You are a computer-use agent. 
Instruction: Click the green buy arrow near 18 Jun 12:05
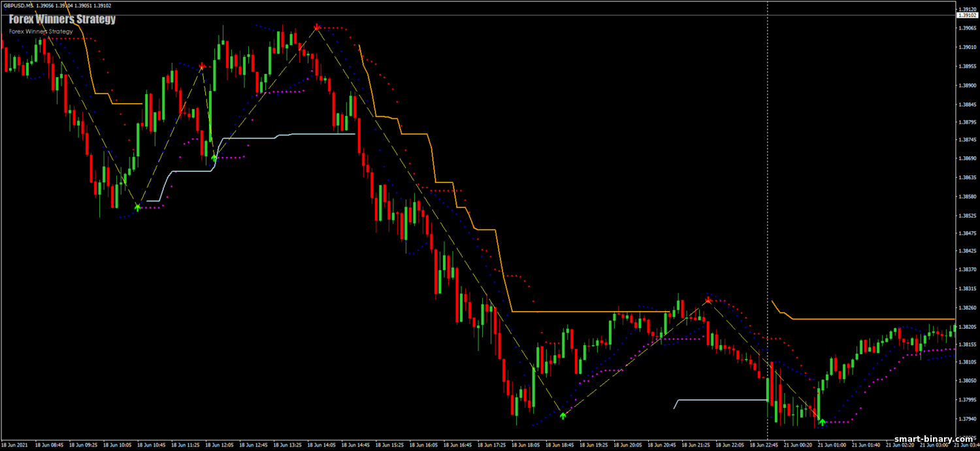point(214,158)
